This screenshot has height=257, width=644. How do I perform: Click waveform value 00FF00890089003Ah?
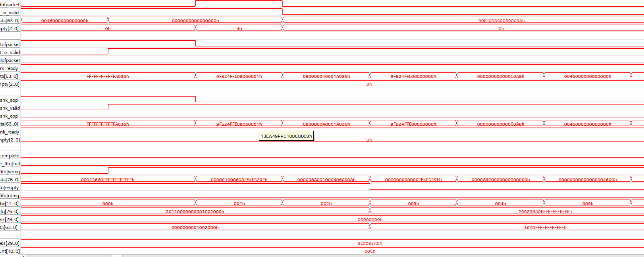(501, 21)
